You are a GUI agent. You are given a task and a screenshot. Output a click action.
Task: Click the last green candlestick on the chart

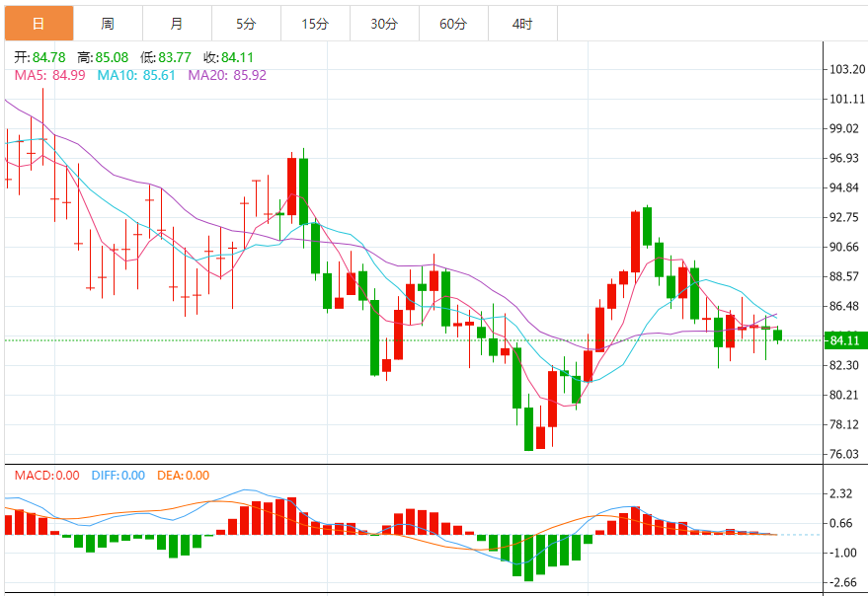pos(778,335)
